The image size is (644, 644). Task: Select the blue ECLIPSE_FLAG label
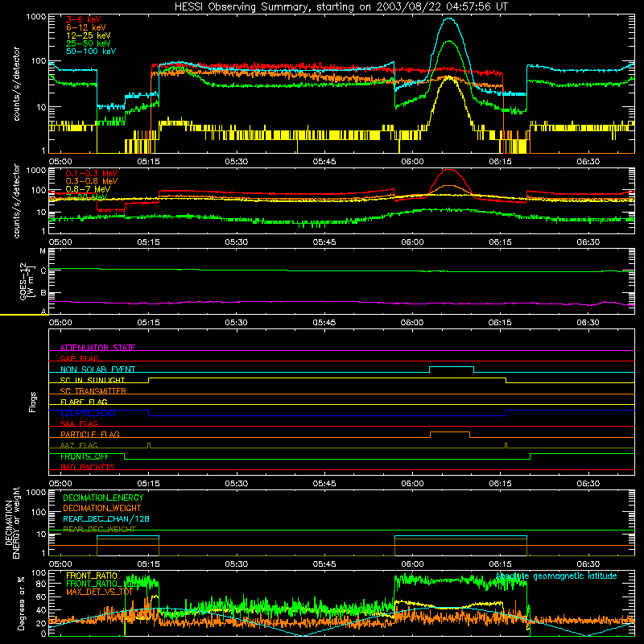tap(88, 413)
